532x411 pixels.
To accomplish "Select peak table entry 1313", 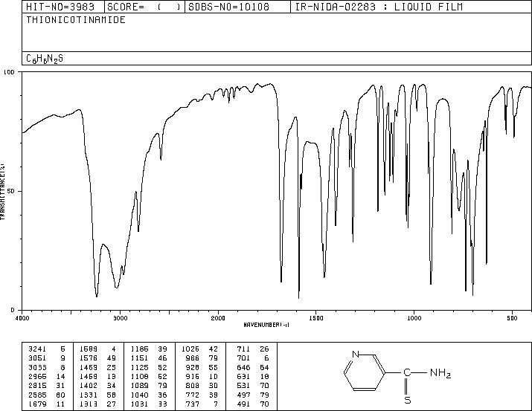I will (89, 404).
